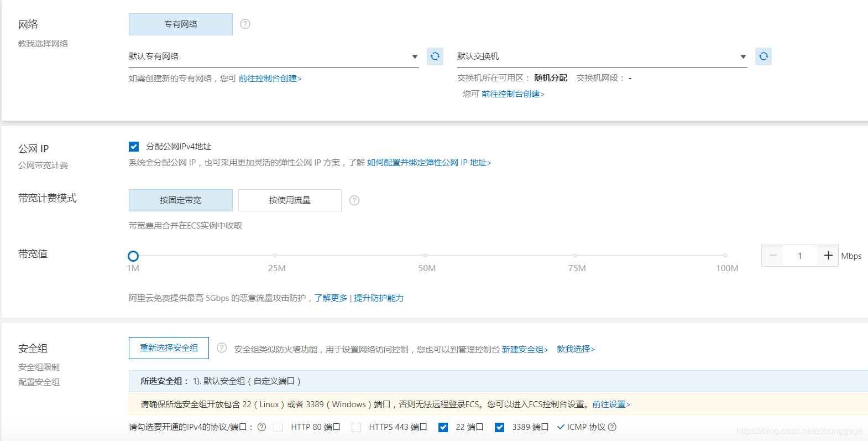The height and width of the screenshot is (441, 868).
Task: Set bandwidth slider to 100M mark
Action: (725, 256)
